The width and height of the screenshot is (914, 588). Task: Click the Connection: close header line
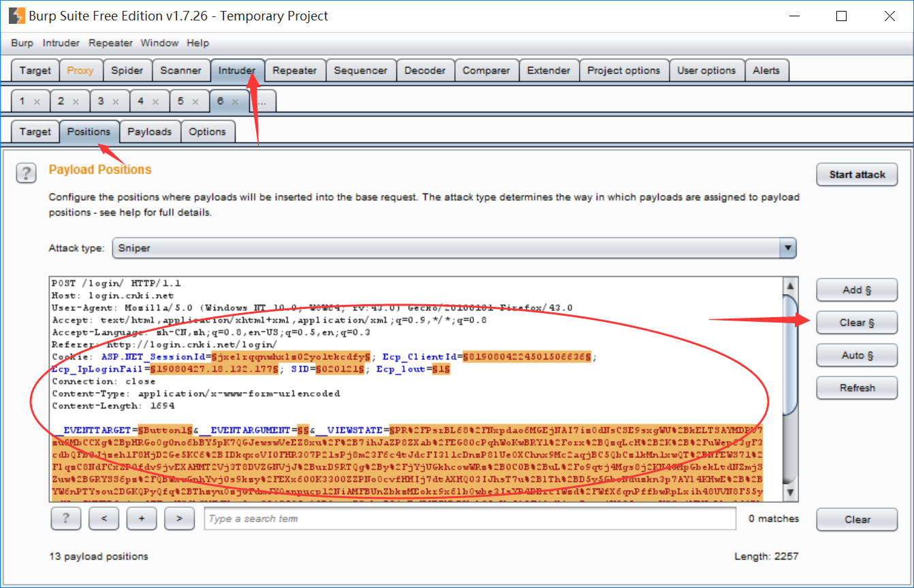pyautogui.click(x=104, y=381)
